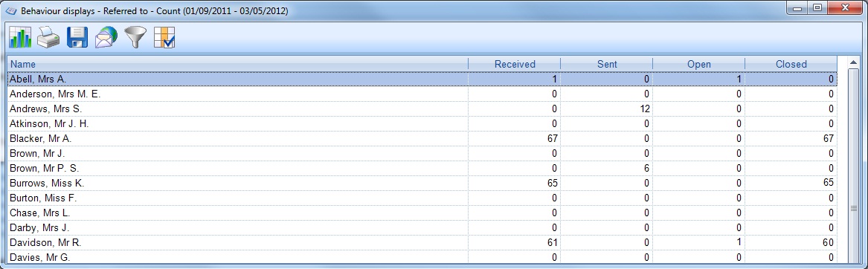Select the Davidson, Mr R. row
This screenshot has width=868, height=269.
tap(422, 242)
